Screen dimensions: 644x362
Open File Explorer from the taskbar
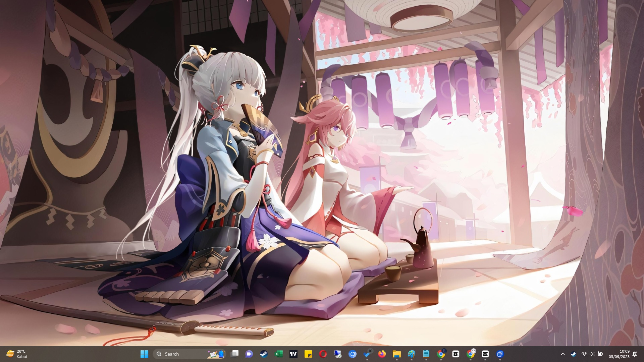[397, 354]
